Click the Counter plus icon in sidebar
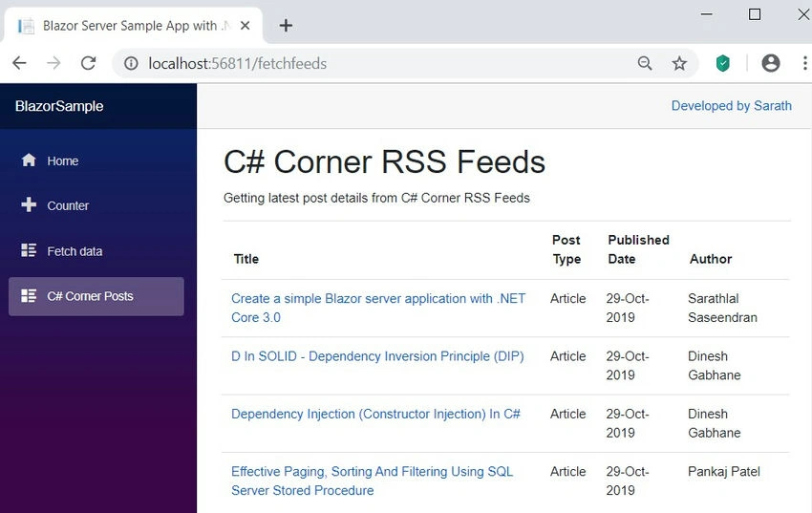The height and width of the screenshot is (513, 812). coord(29,205)
